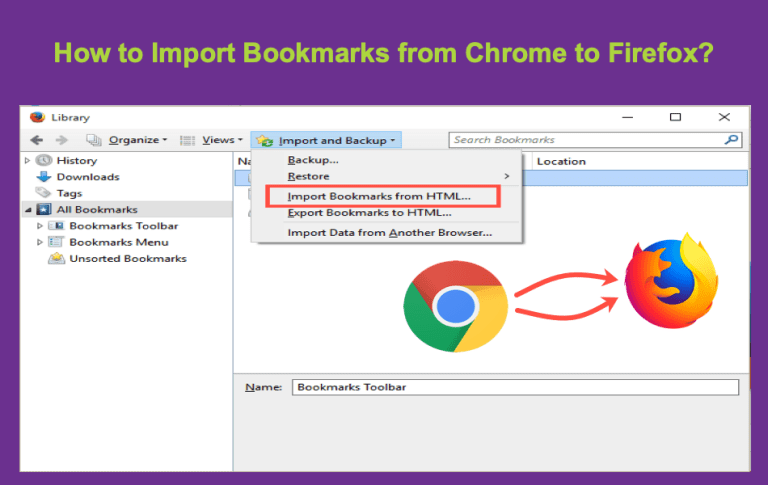Click the Downloads arrow icon
Image resolution: width=768 pixels, height=485 pixels.
[44, 176]
